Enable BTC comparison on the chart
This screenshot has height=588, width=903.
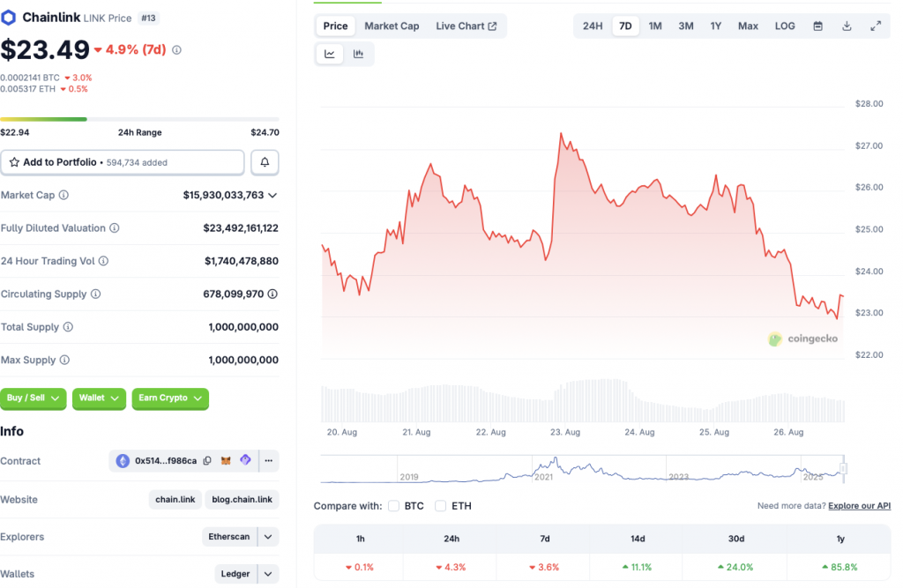393,506
